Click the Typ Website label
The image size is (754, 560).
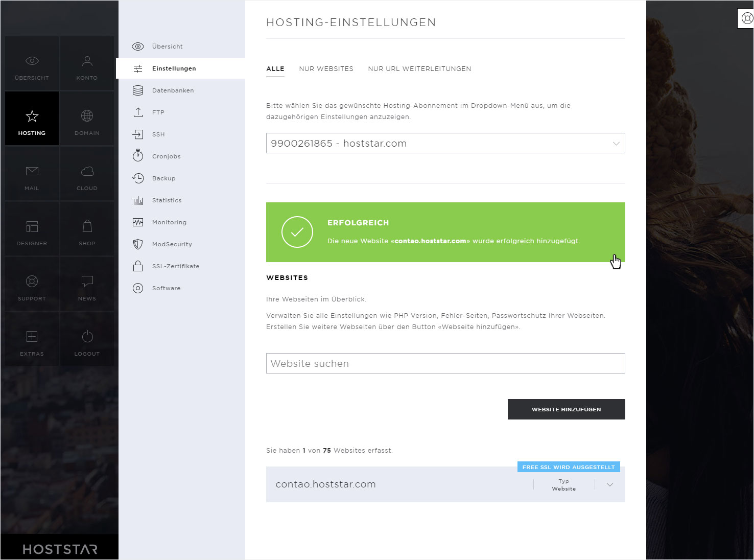point(564,485)
